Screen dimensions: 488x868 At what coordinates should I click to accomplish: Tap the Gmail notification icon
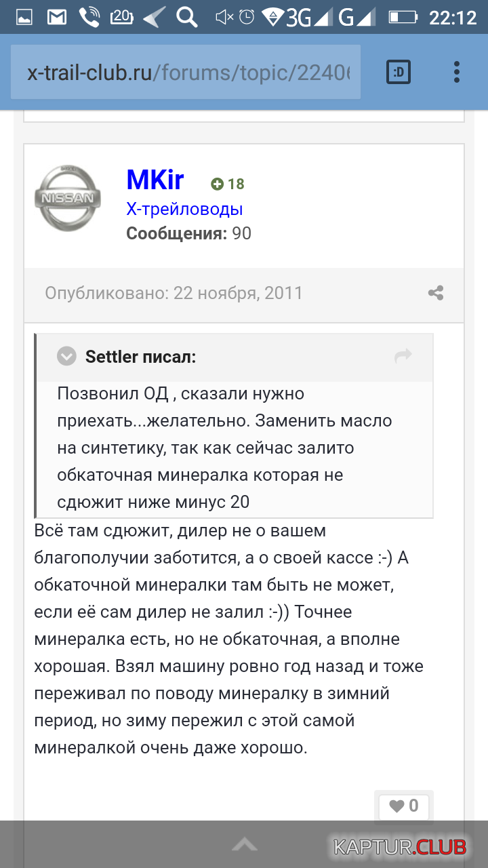(57, 17)
